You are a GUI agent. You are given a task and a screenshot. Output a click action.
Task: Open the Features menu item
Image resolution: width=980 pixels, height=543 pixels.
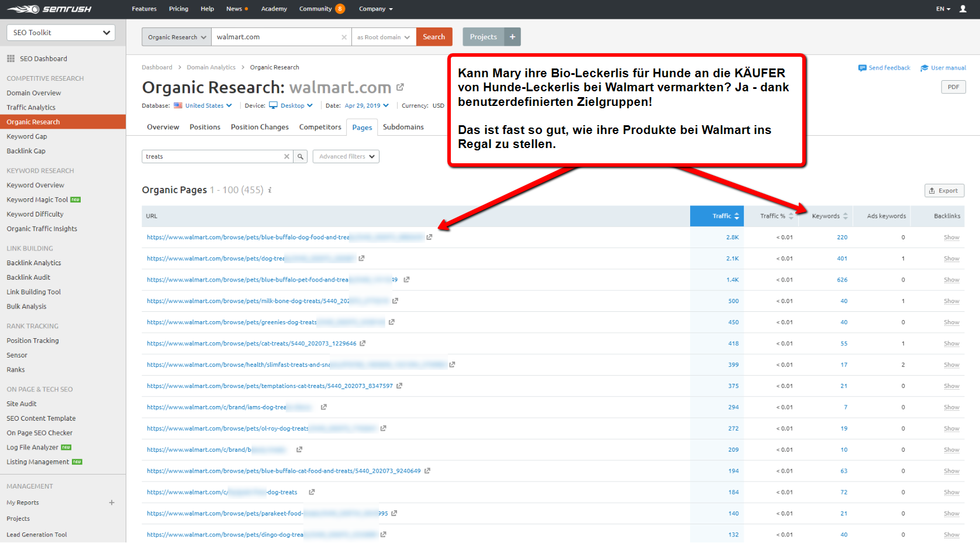click(x=144, y=9)
